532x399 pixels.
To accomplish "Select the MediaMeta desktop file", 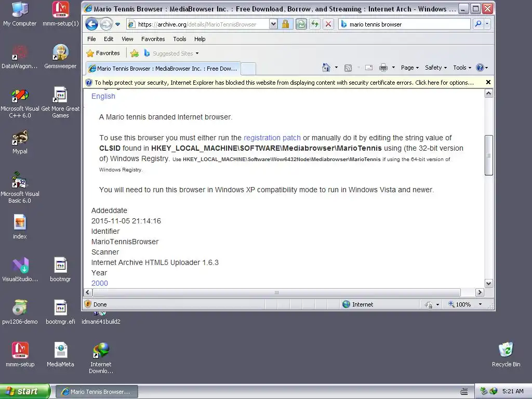I will [60, 354].
